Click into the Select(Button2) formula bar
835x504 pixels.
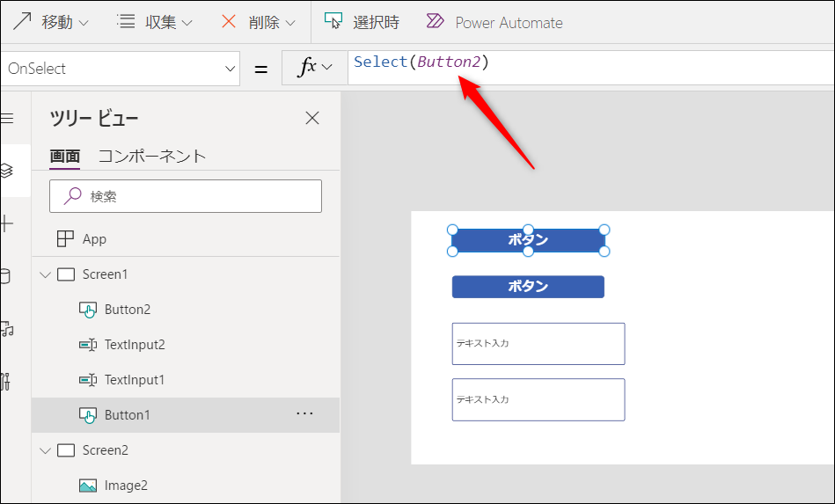(x=591, y=68)
